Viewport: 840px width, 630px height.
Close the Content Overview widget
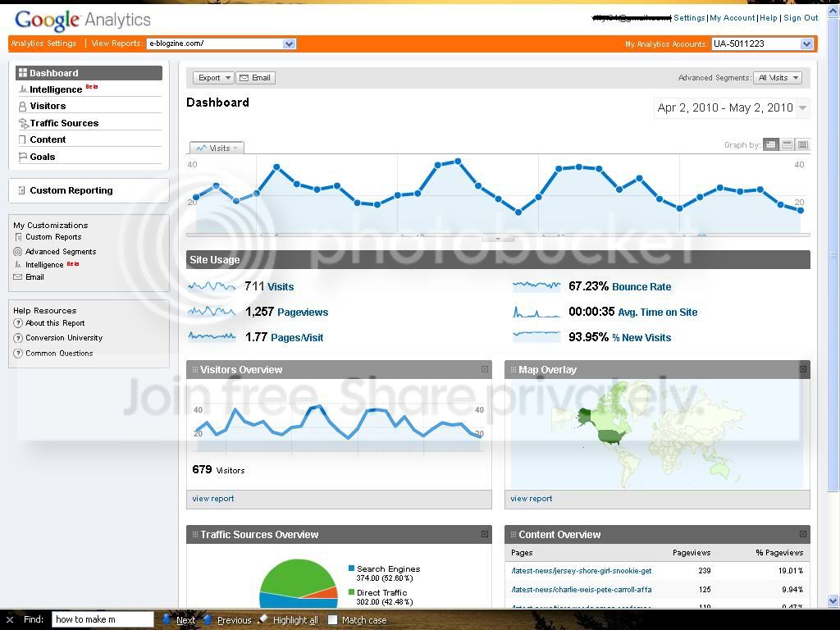point(803,534)
